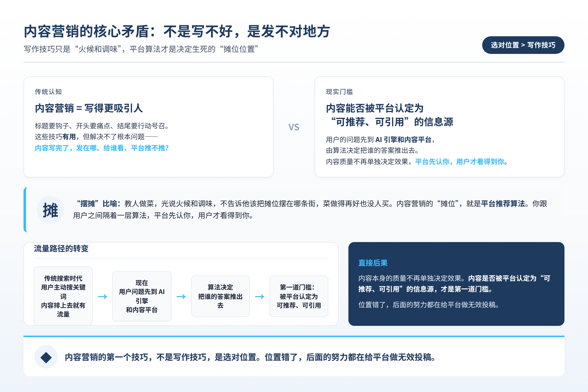The image size is (588, 392).
Task: Click the 直接后果 heading in dark card
Action: tap(373, 263)
